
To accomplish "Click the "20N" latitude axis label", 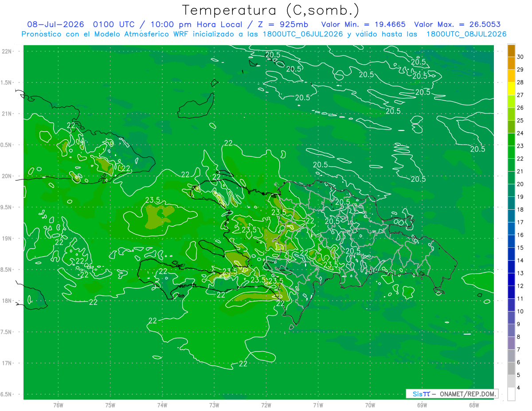I will pos(8,176).
